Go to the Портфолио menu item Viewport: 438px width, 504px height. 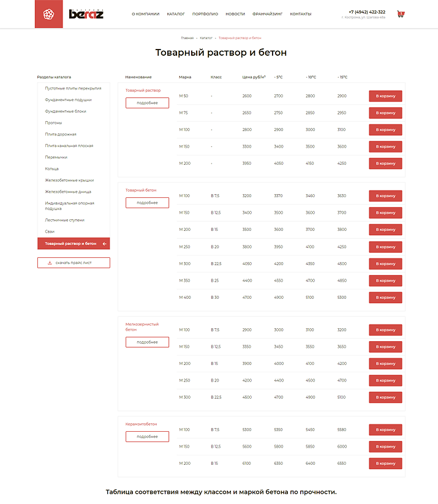click(205, 13)
